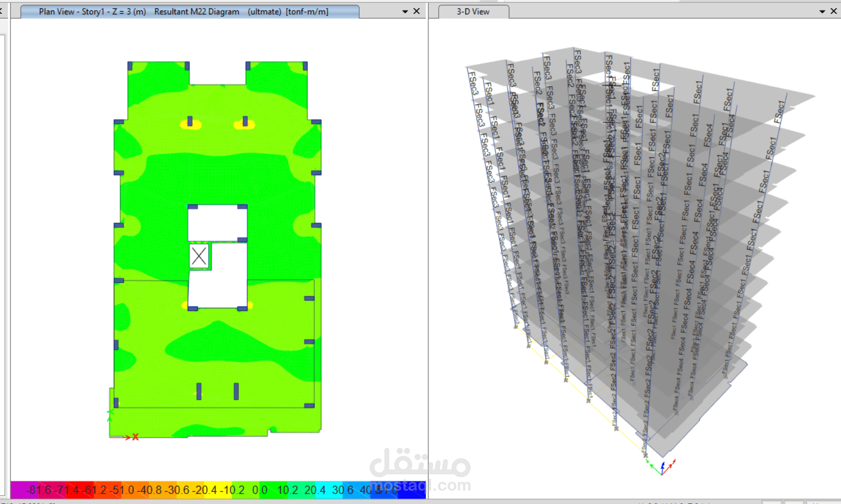
Task: Pick the cyan swatch in the legend
Action: coord(329,490)
